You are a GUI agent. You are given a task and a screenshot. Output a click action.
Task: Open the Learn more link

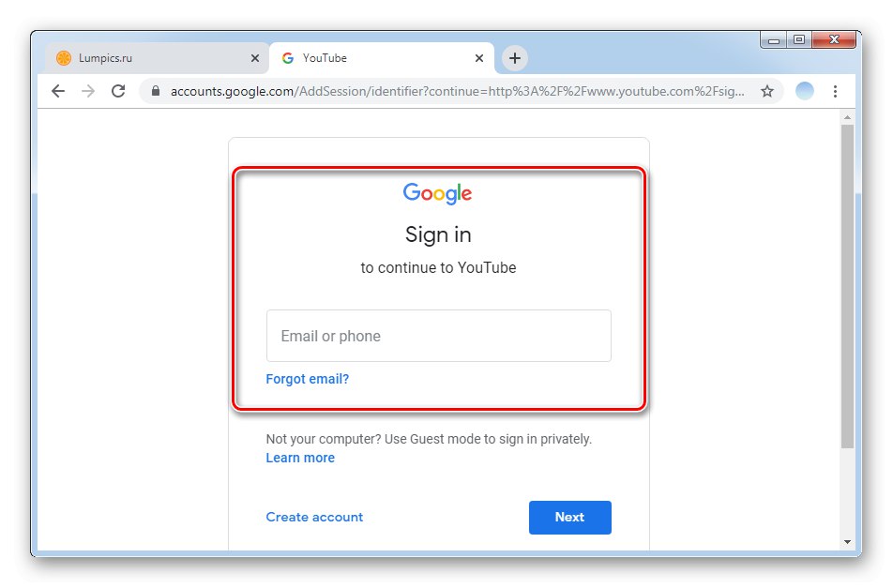coord(300,458)
